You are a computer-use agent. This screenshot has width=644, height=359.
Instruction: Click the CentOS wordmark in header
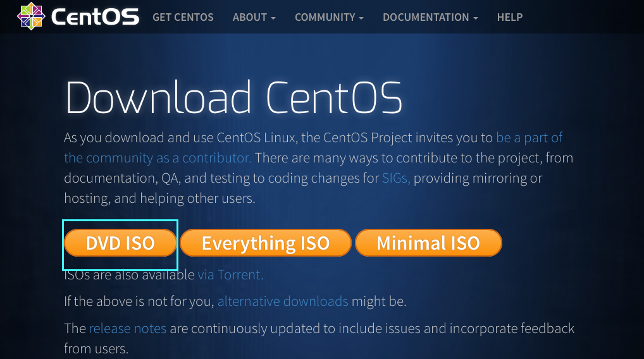coord(95,17)
